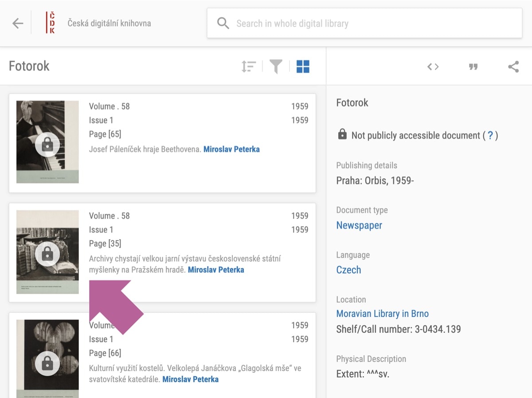Click Miroslav Peterka in the Beethoven entry
The image size is (532, 398).
coord(231,149)
